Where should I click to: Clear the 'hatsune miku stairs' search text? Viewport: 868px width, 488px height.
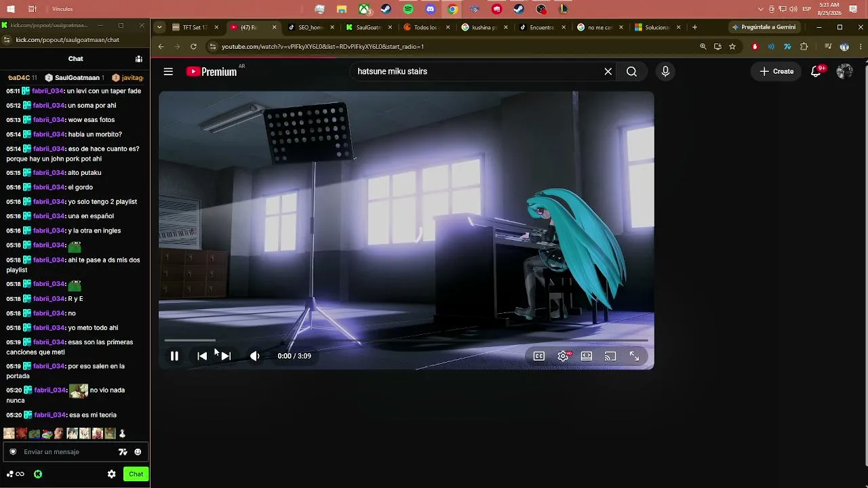(x=608, y=71)
